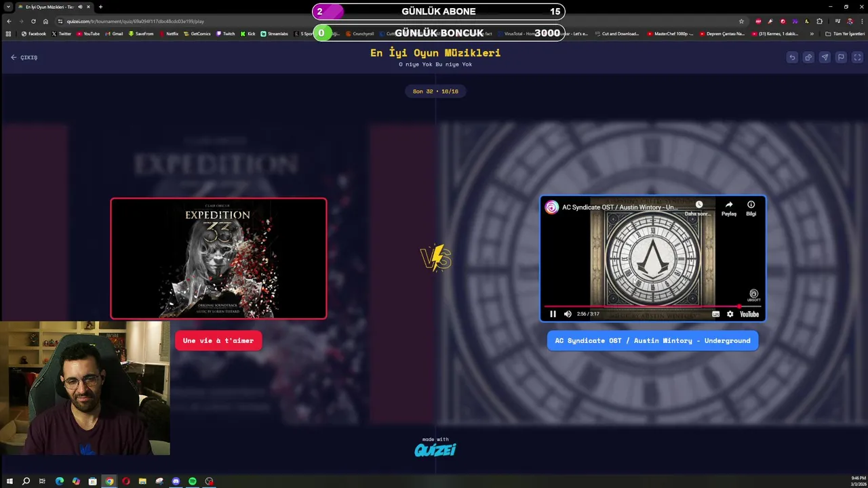The image size is (868, 488).
Task: Open Microsoft Store from taskbar
Action: click(93, 481)
